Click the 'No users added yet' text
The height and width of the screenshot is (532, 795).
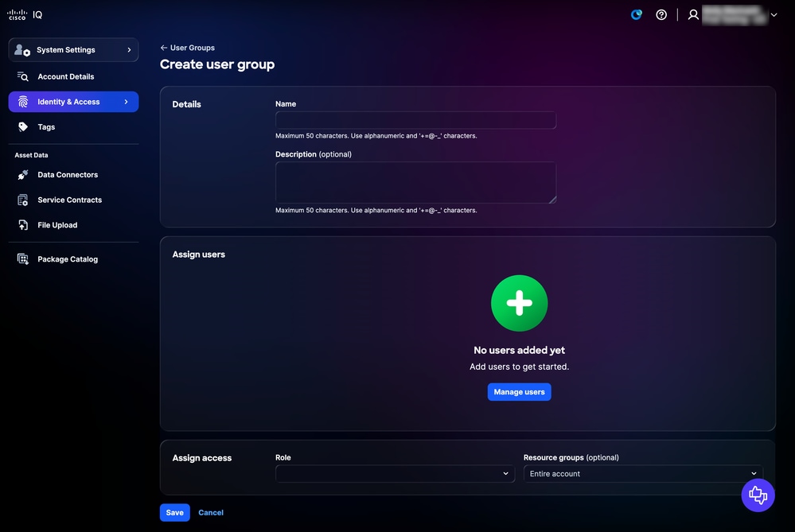click(x=519, y=350)
